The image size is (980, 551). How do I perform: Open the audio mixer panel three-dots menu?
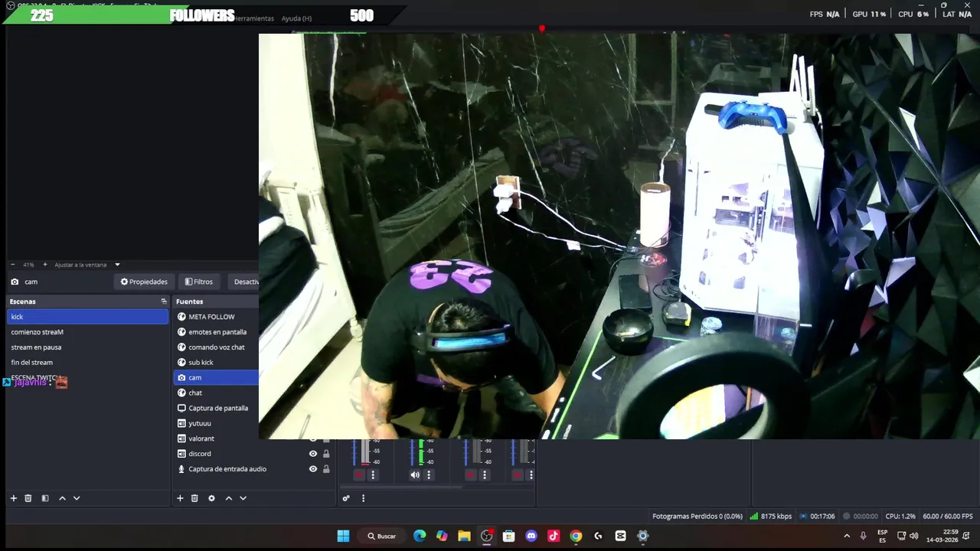[x=363, y=498]
